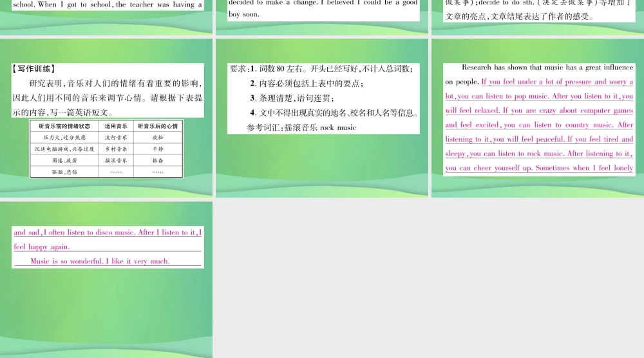Open the slide titled 【写作训练】
This screenshot has height=358, width=644.
[x=106, y=118]
